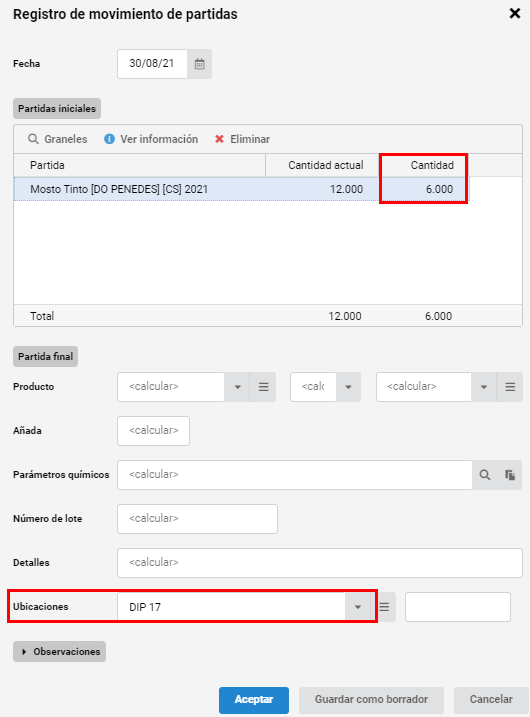Click the red Eliminar cross icon

pos(219,139)
